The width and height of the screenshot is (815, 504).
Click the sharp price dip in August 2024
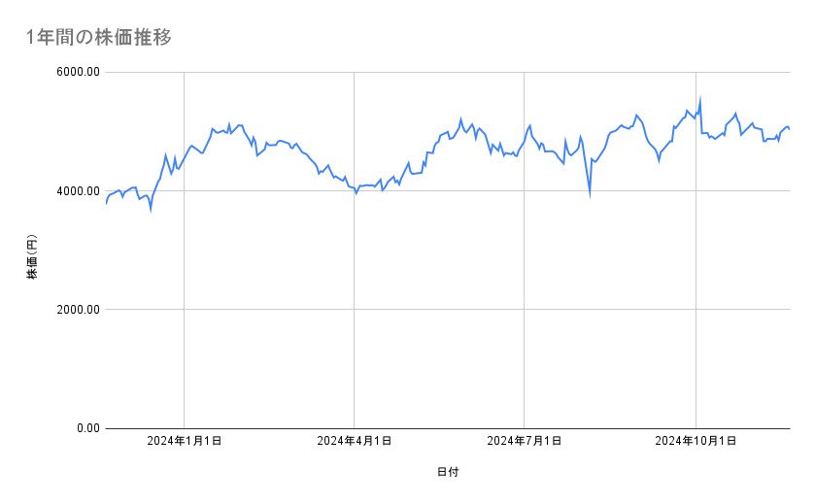[590, 193]
